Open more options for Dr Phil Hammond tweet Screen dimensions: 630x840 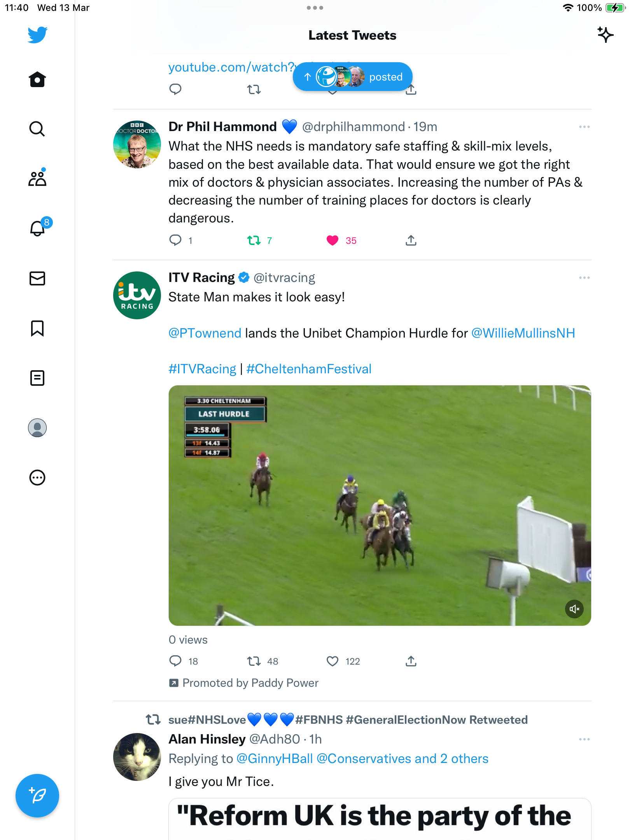(x=584, y=127)
